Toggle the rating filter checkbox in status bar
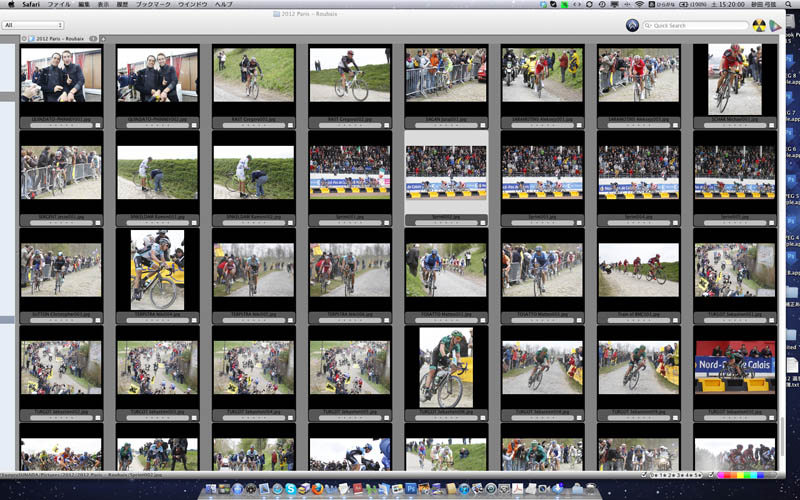Screen dimensions: 800x500 pyautogui.click(x=645, y=475)
